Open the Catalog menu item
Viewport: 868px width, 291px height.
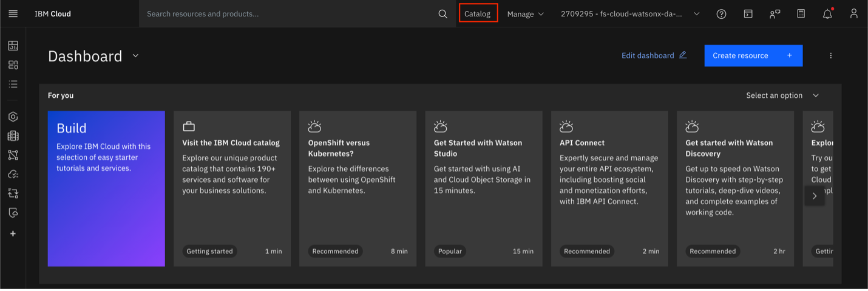click(x=478, y=13)
